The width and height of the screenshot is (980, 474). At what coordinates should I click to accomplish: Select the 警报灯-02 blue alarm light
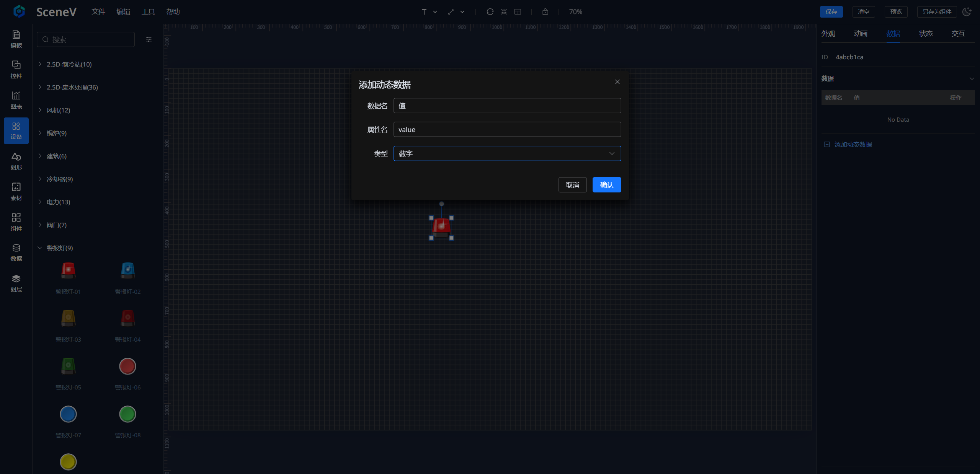(x=127, y=271)
